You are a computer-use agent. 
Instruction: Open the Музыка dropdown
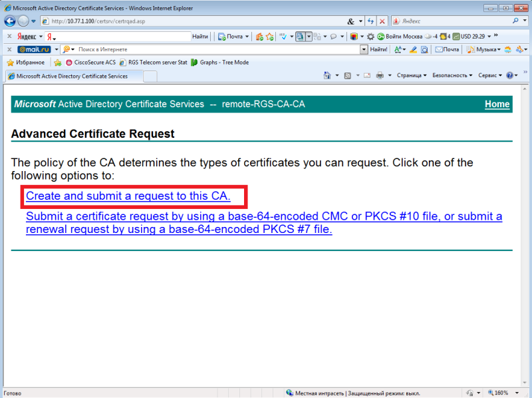point(483,49)
